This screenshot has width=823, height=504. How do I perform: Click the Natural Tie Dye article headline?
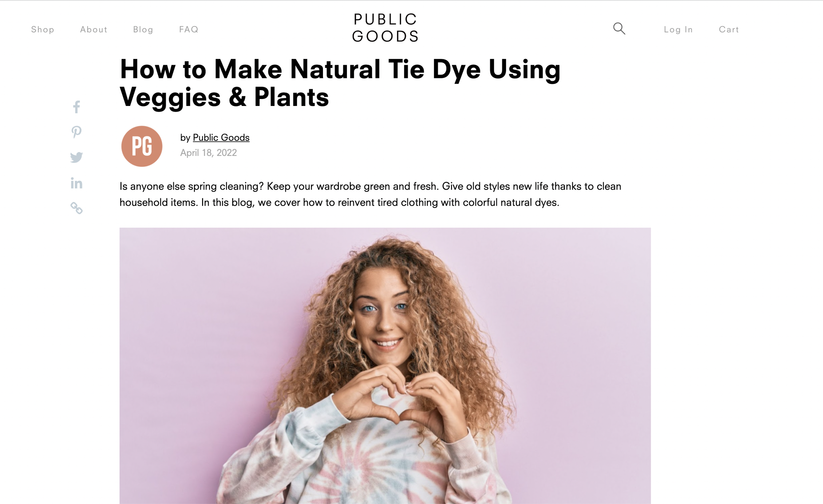(x=340, y=83)
